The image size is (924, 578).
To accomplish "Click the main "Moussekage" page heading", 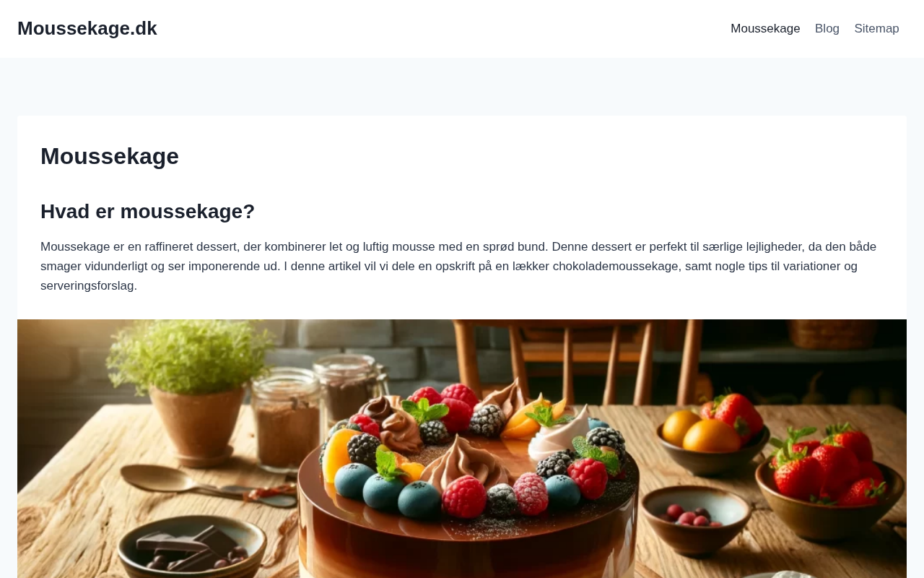I will [x=110, y=156].
